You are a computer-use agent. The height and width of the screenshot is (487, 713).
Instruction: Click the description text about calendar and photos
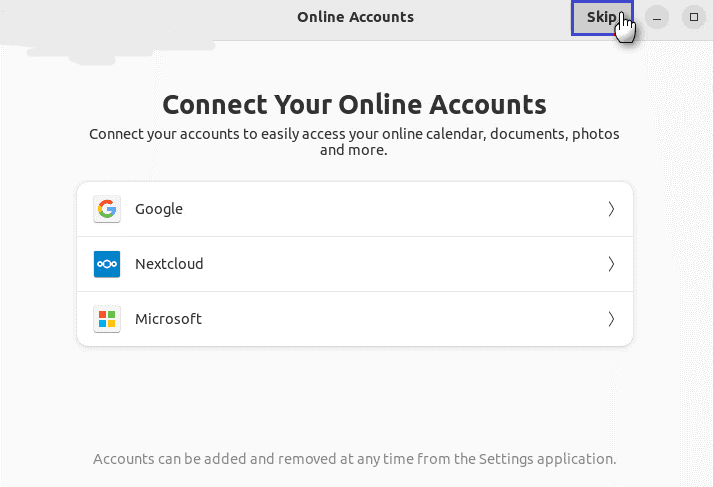pyautogui.click(x=354, y=142)
